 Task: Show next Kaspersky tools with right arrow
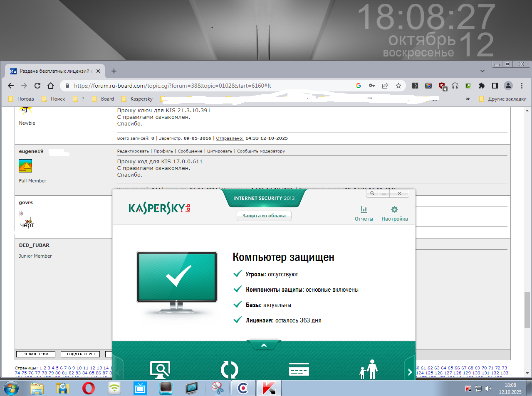(410, 371)
